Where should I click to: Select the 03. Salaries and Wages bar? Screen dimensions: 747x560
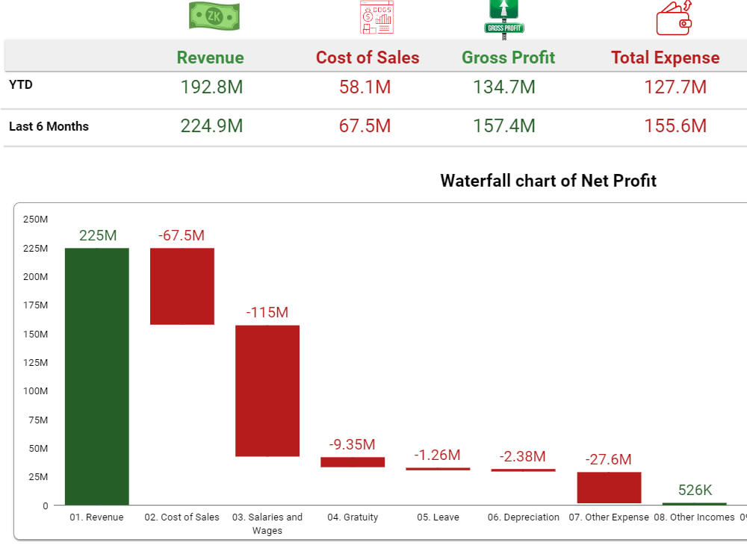coord(267,390)
